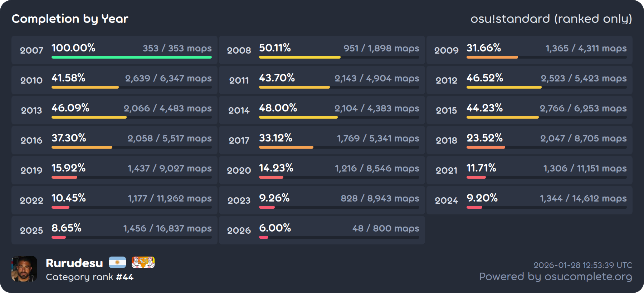Select the 2009 year label
Image resolution: width=644 pixels, height=293 pixels.
pyautogui.click(x=446, y=50)
